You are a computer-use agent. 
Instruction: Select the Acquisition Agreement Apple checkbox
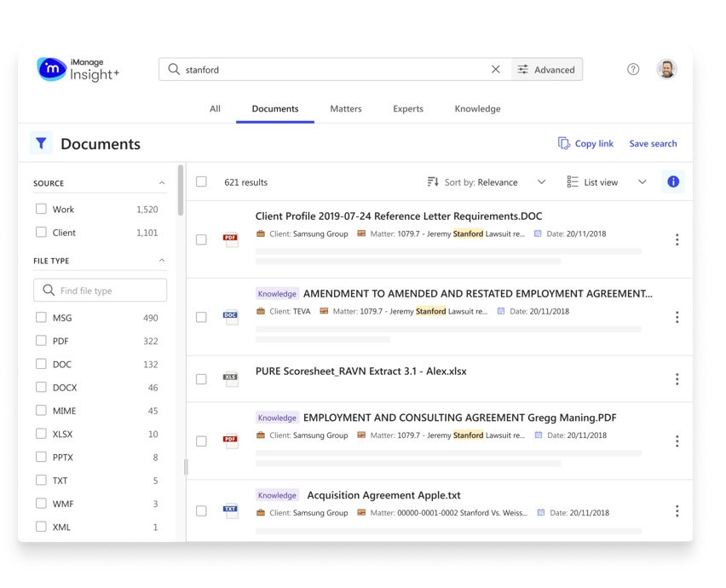(201, 510)
